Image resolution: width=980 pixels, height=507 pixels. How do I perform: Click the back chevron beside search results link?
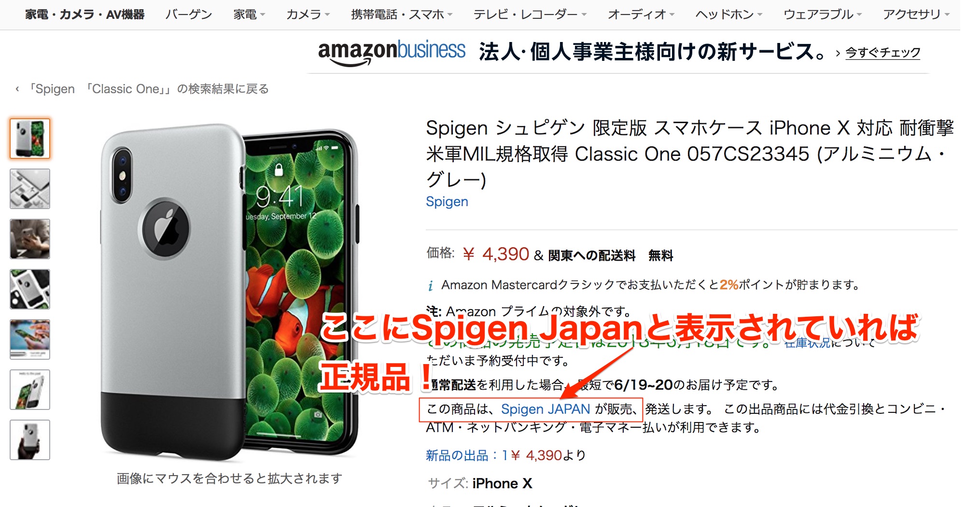point(17,89)
